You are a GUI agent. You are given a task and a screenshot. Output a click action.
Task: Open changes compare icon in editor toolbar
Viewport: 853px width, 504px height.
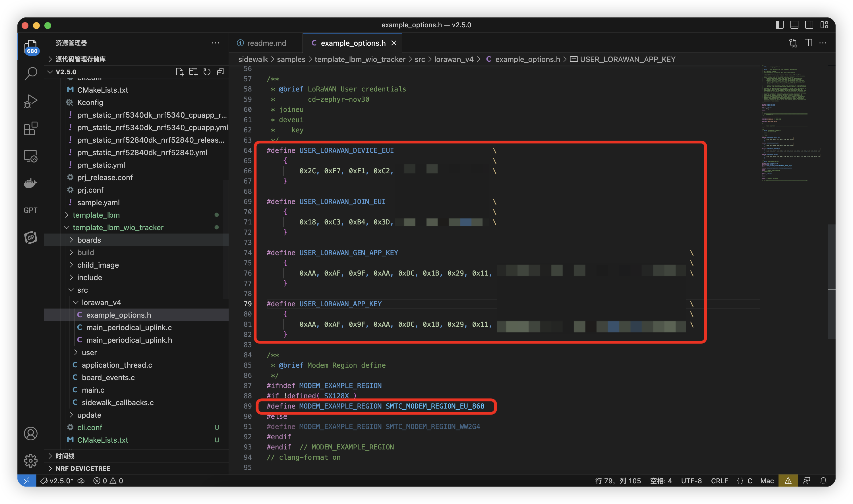793,43
